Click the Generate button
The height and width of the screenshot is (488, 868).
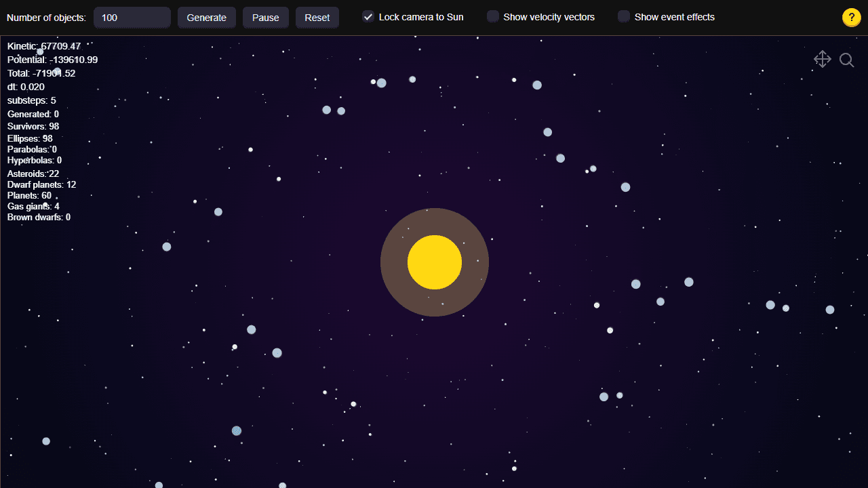[x=207, y=18]
